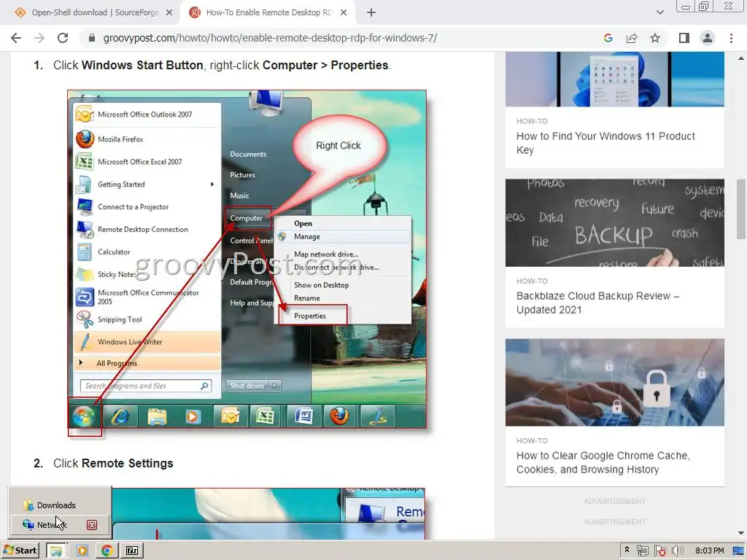Open How to Find Your Windows 11 Product Key
Screen dimensions: 747x560
(x=605, y=143)
